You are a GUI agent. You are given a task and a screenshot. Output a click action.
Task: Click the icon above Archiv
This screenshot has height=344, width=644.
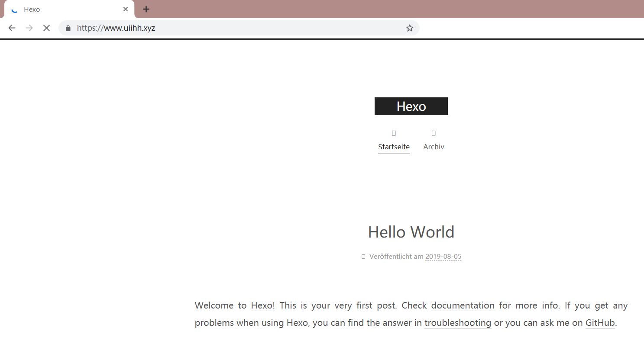pos(434,133)
